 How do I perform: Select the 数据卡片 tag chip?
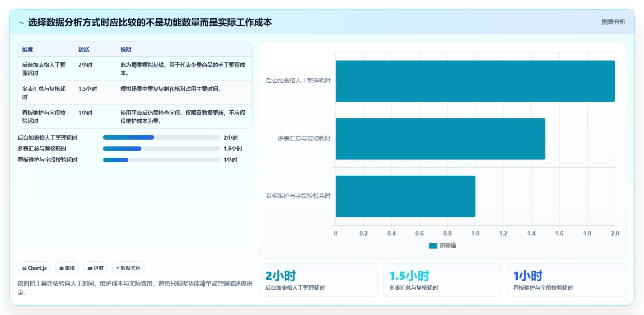(x=128, y=268)
